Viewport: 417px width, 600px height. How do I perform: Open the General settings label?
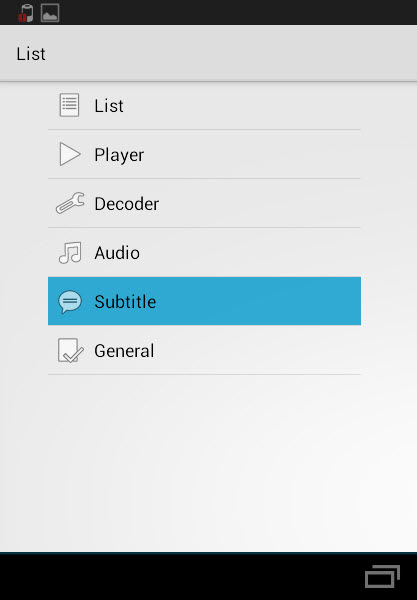tap(124, 351)
